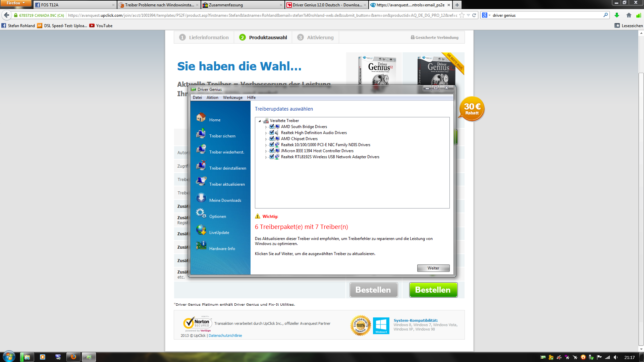This screenshot has height=362, width=644.
Task: Select the Treiber wiederherst. restore icon
Action: (201, 149)
